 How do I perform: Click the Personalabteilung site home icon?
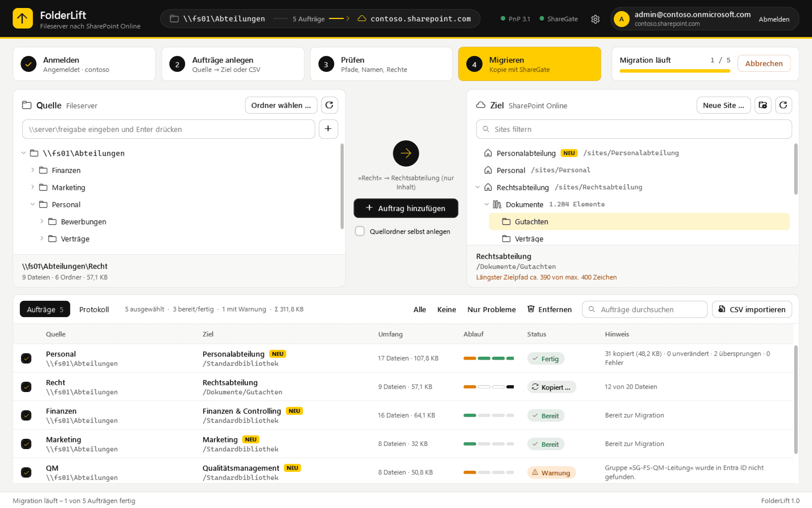pyautogui.click(x=488, y=153)
